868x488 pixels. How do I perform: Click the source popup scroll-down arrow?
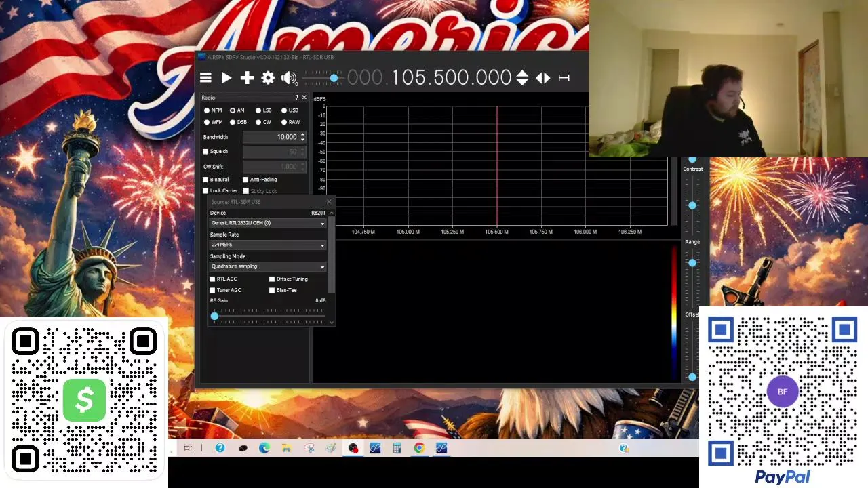(332, 323)
